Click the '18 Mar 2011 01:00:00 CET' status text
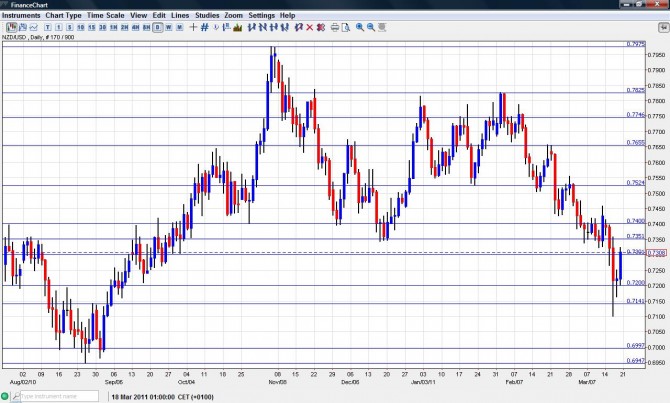Screen dimensions: 670x403 [162, 397]
